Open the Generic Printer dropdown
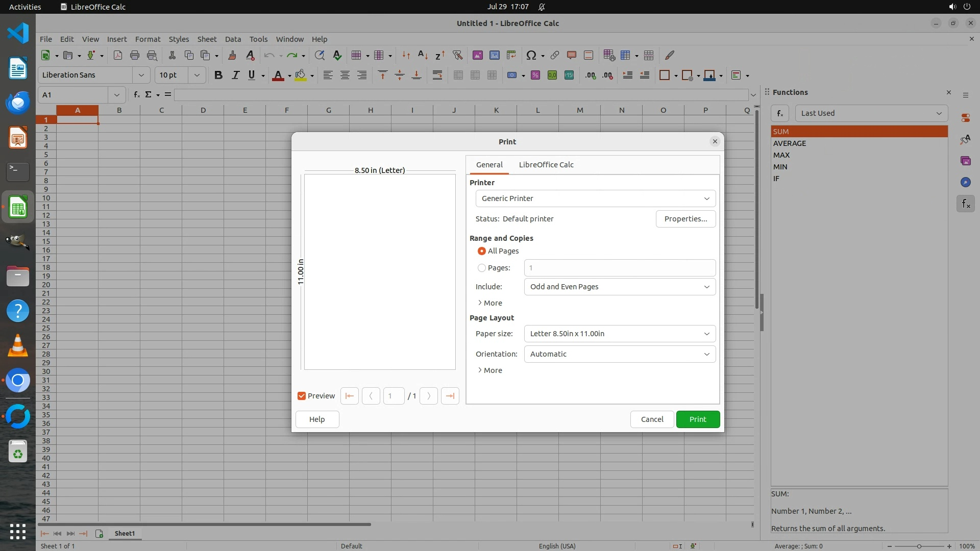 [595, 198]
